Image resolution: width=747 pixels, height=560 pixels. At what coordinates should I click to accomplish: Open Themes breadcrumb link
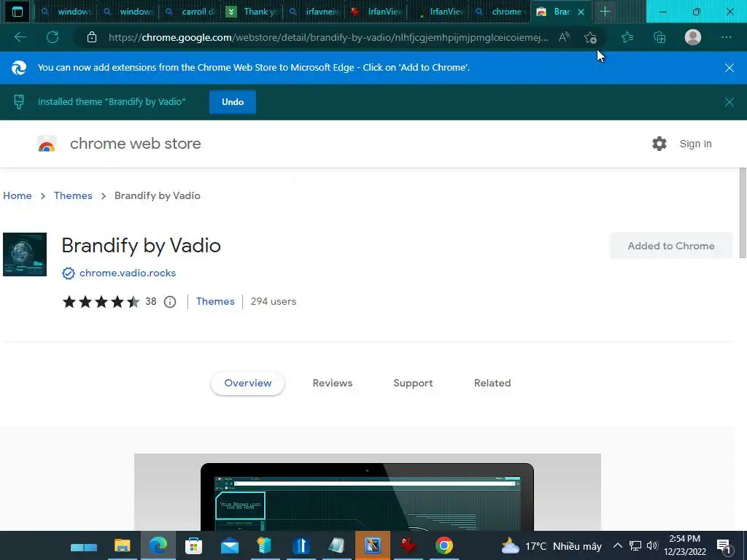pos(73,195)
